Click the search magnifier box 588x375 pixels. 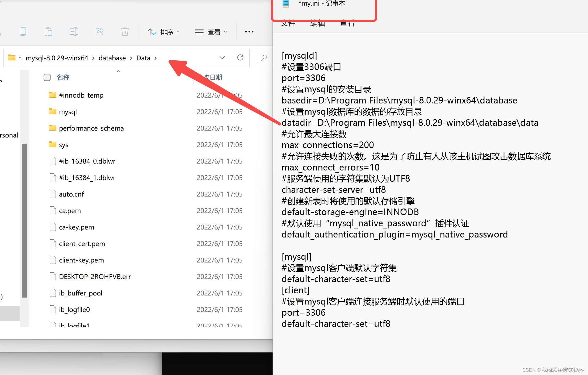[263, 58]
